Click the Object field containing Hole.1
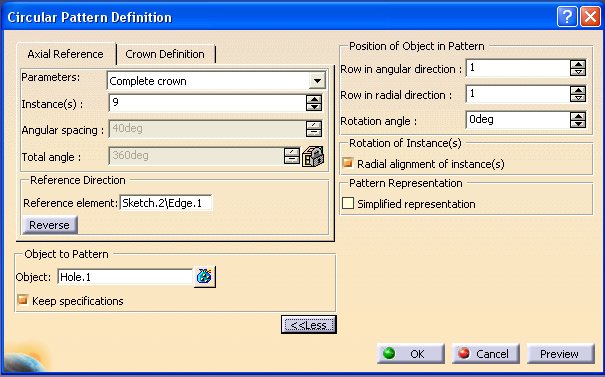Image resolution: width=605 pixels, height=377 pixels. click(x=125, y=277)
